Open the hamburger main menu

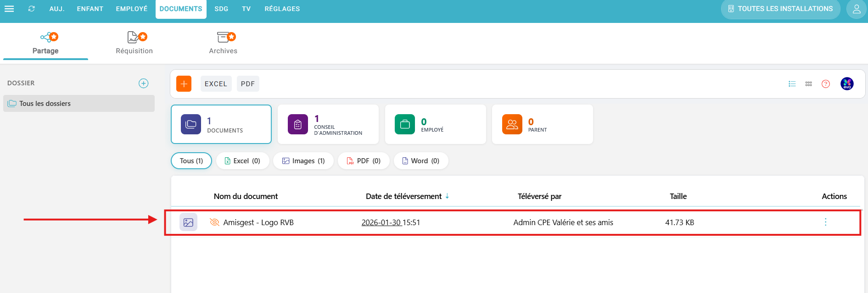(9, 9)
